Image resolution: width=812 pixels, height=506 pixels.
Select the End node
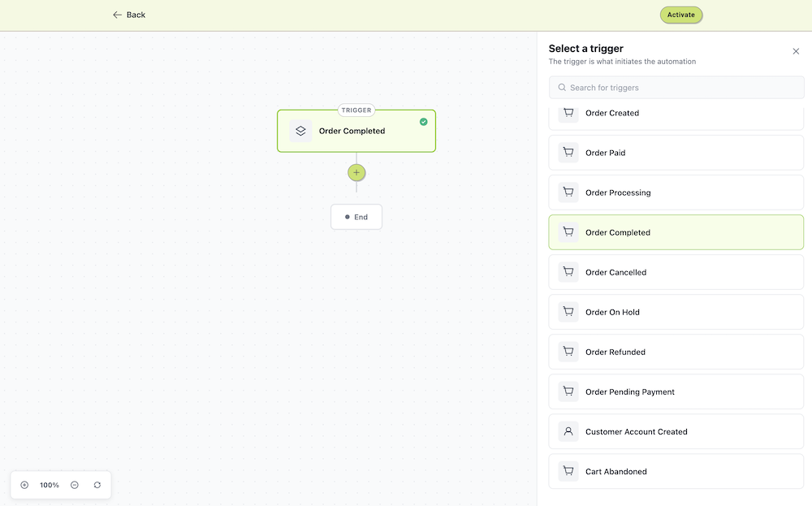[356, 217]
